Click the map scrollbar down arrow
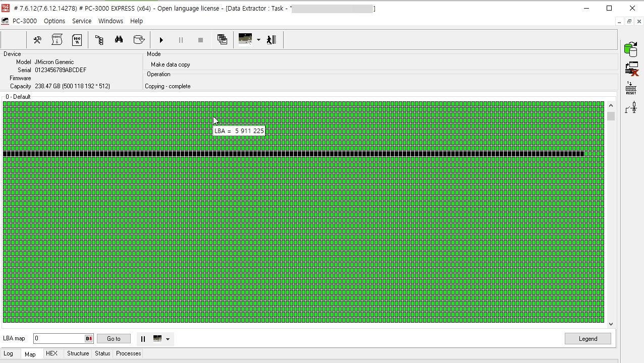The image size is (644, 363). click(611, 324)
